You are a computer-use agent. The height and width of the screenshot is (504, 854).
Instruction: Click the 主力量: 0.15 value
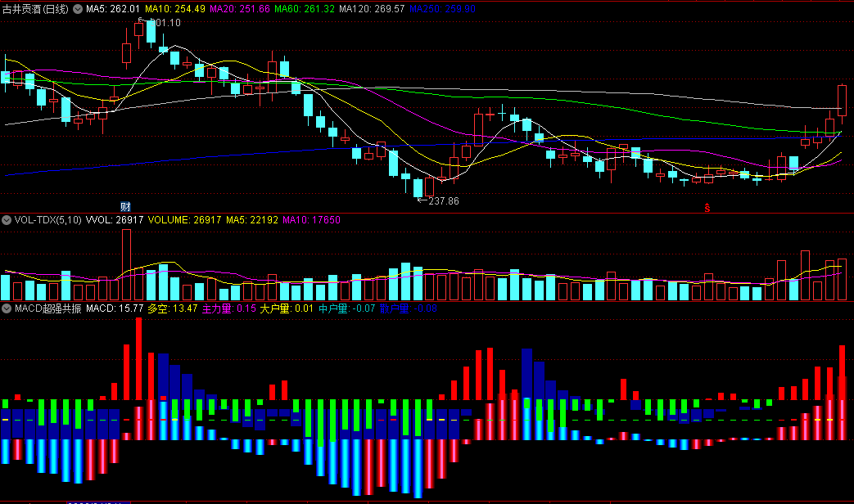click(229, 308)
